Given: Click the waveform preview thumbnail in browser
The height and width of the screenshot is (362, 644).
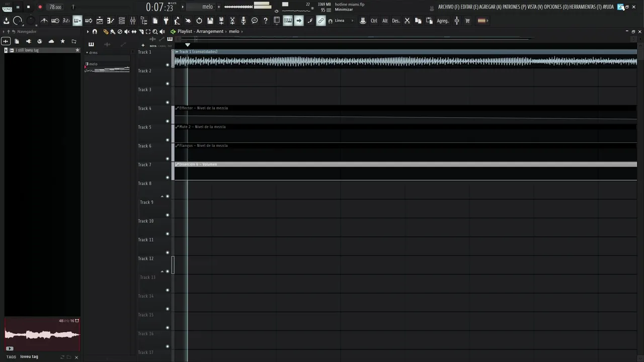Looking at the screenshot, I should tap(42, 334).
